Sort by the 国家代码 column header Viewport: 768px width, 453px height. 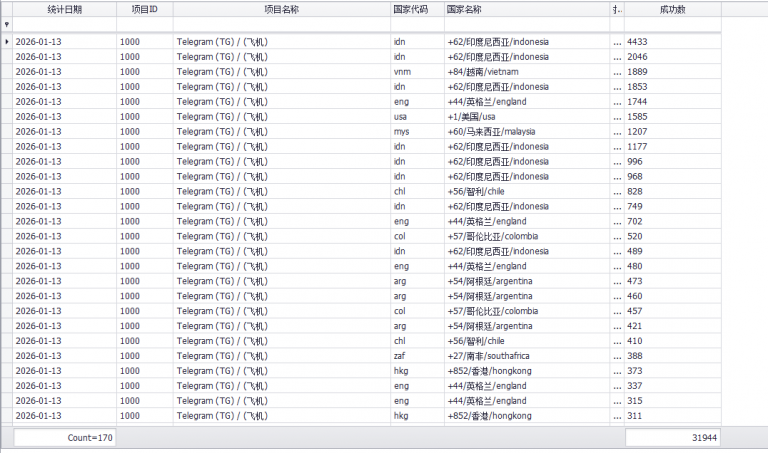pyautogui.click(x=417, y=9)
